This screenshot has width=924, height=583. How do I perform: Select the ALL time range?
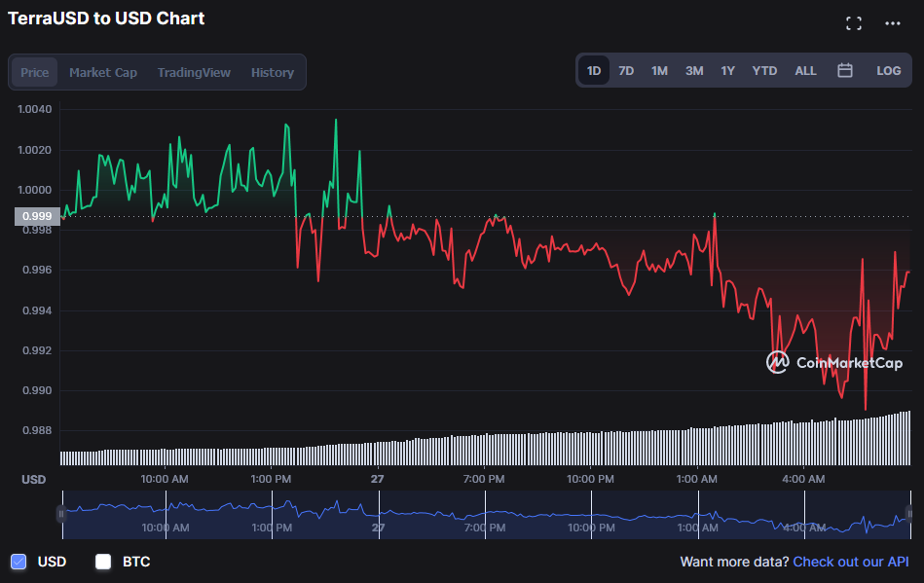point(805,71)
